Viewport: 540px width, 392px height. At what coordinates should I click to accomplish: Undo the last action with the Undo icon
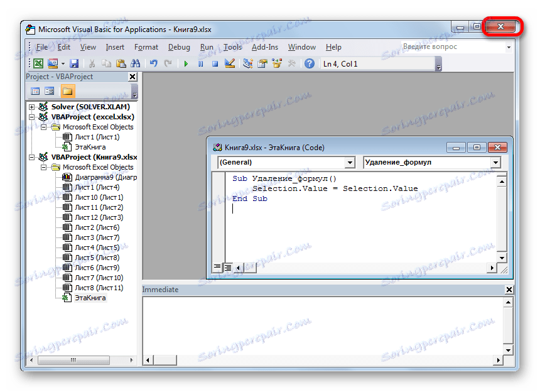click(x=154, y=63)
